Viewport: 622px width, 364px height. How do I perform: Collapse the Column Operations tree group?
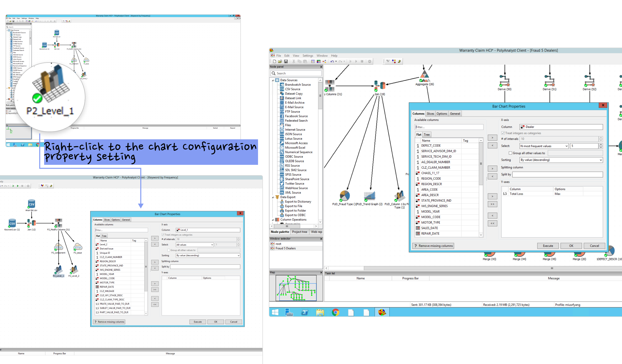point(273,220)
